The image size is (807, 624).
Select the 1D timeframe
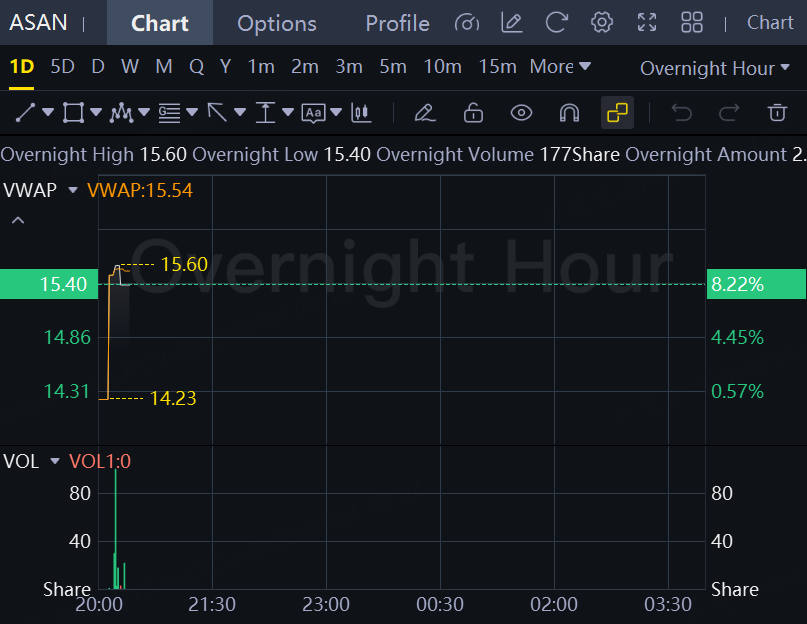22,67
